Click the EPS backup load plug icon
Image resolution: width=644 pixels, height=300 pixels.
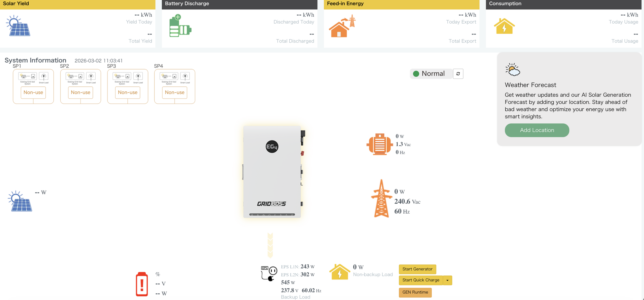(x=269, y=273)
